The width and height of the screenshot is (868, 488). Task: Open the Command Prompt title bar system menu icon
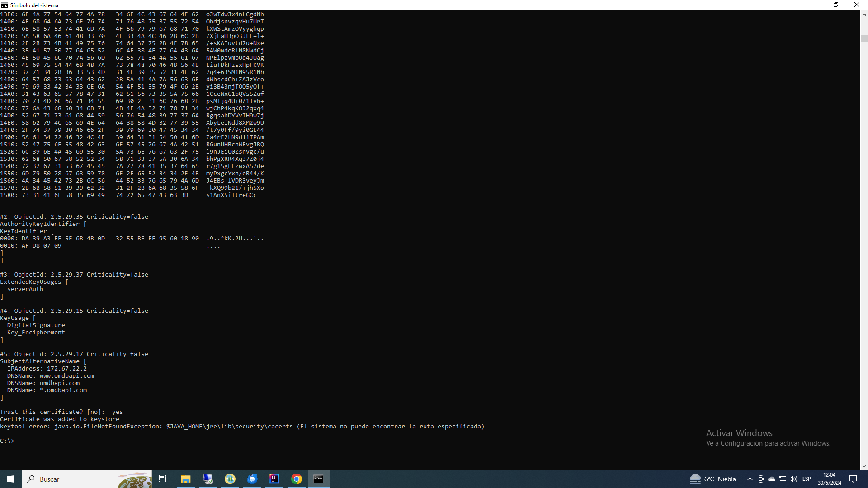(5, 5)
